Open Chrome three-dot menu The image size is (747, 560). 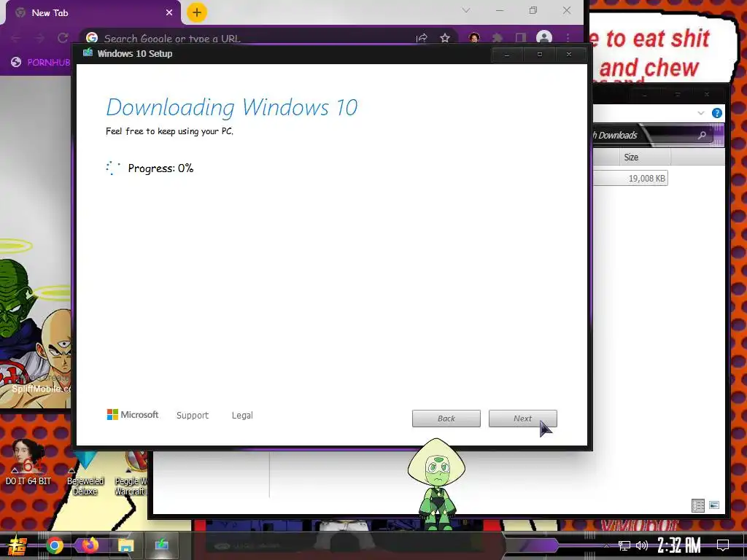568,38
